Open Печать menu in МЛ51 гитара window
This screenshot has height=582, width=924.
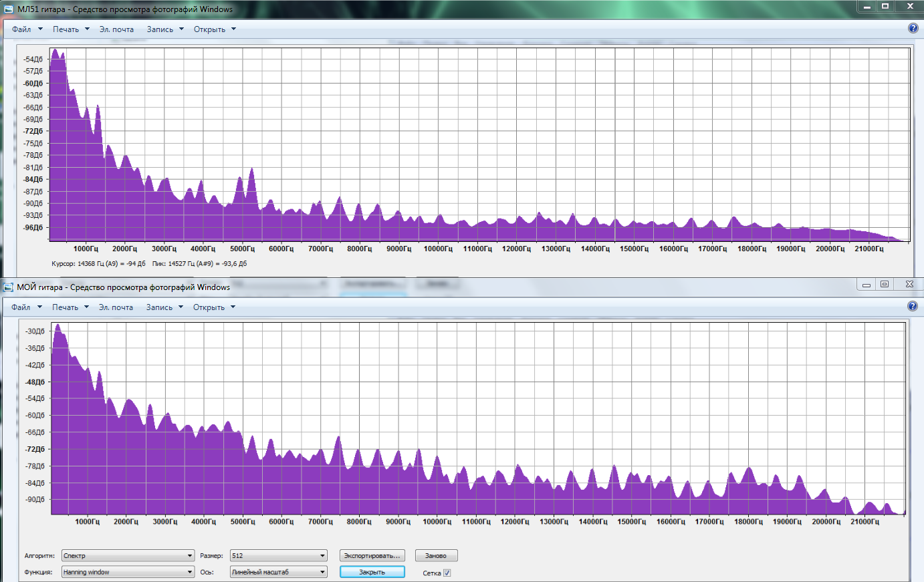click(71, 29)
